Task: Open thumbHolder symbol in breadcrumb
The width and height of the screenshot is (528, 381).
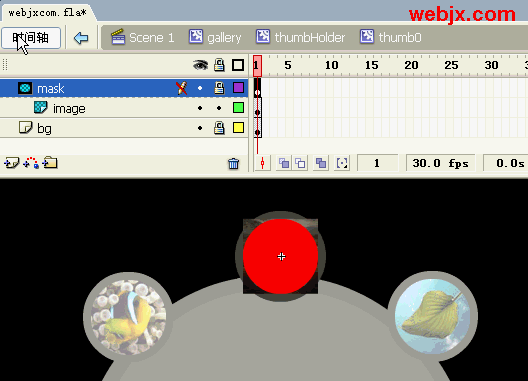Action: coord(300,37)
